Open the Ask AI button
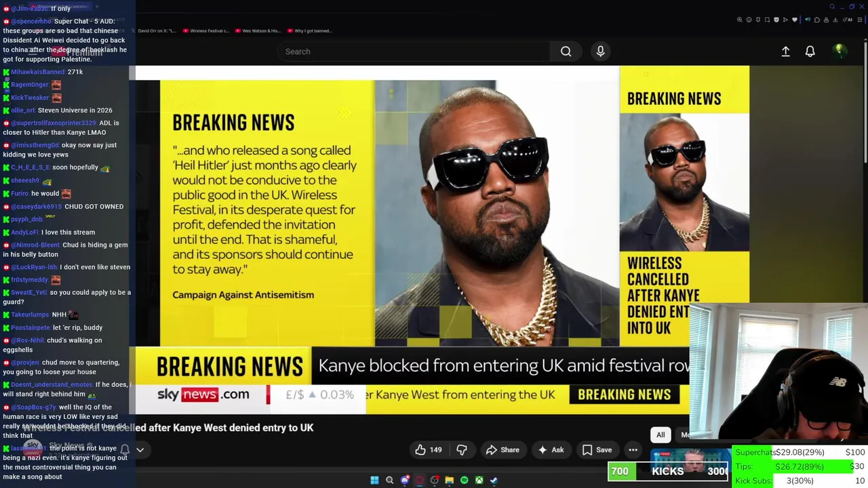Image resolution: width=868 pixels, height=488 pixels. tap(551, 449)
